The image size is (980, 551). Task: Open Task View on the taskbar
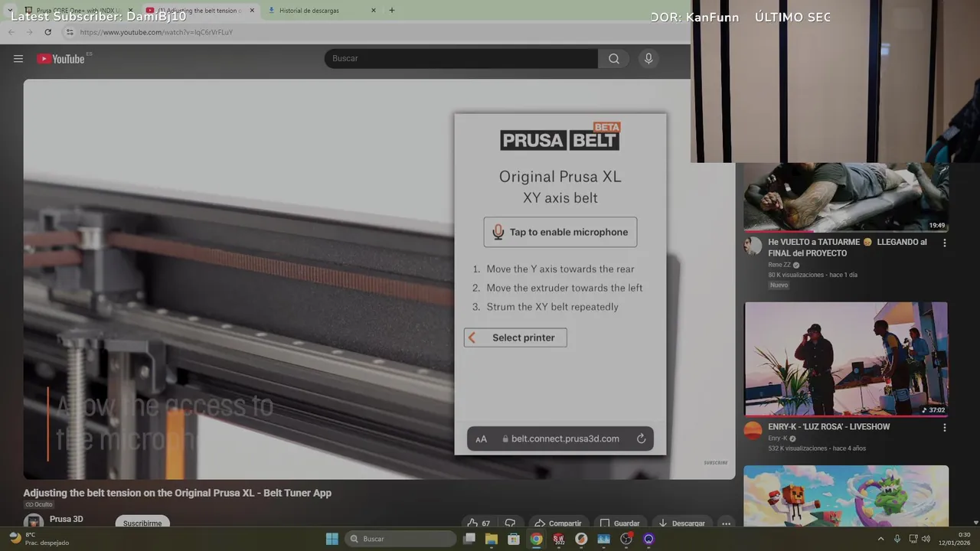pos(469,539)
